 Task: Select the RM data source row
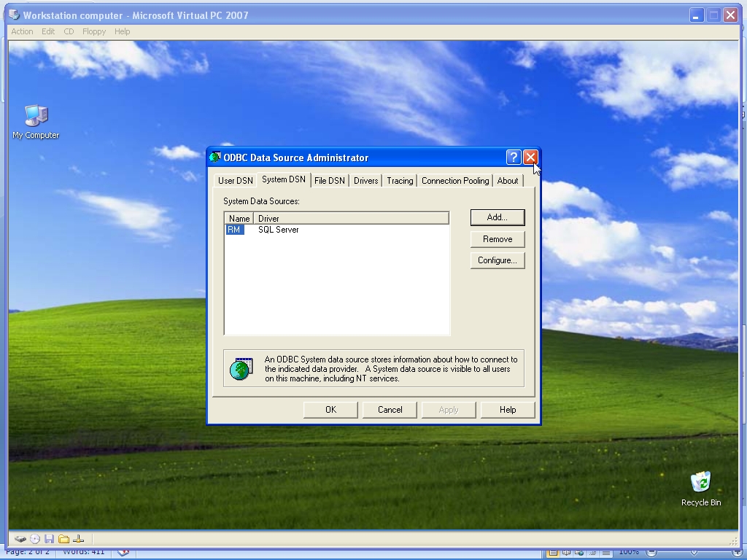tap(337, 230)
